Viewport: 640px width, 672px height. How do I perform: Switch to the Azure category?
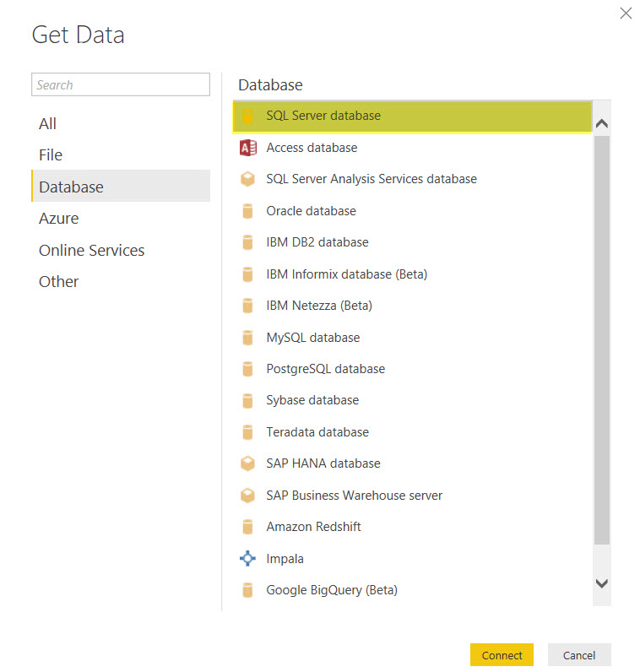click(x=59, y=219)
